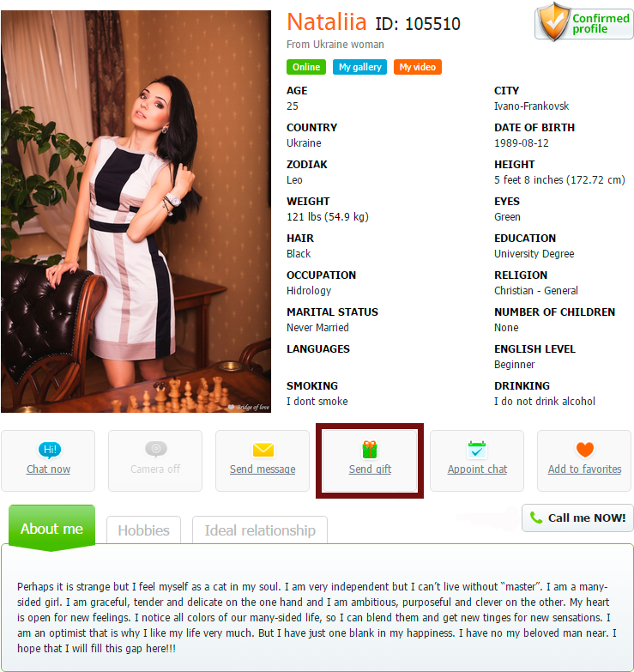Screen dimensions: 634x672
Task: Click the webcam Camera off icon
Action: tap(156, 449)
